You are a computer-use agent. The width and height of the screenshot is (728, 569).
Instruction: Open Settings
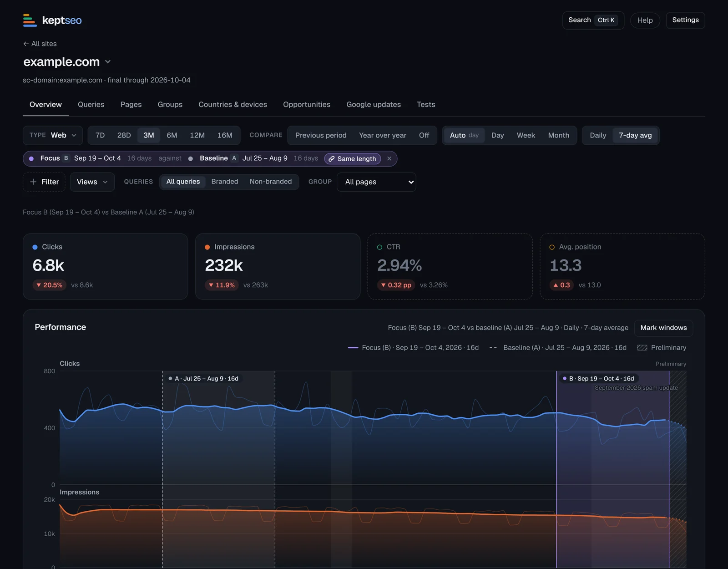(x=685, y=20)
